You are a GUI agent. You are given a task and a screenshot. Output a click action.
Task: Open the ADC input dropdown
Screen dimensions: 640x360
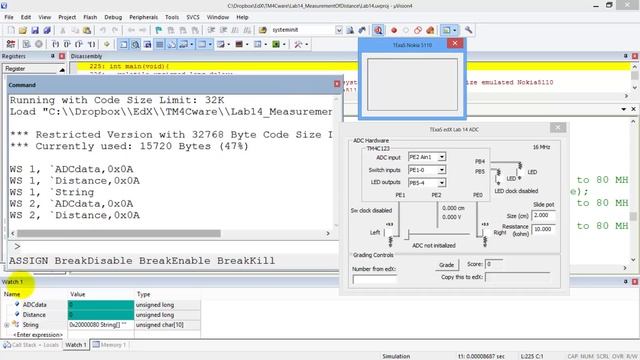(442, 157)
